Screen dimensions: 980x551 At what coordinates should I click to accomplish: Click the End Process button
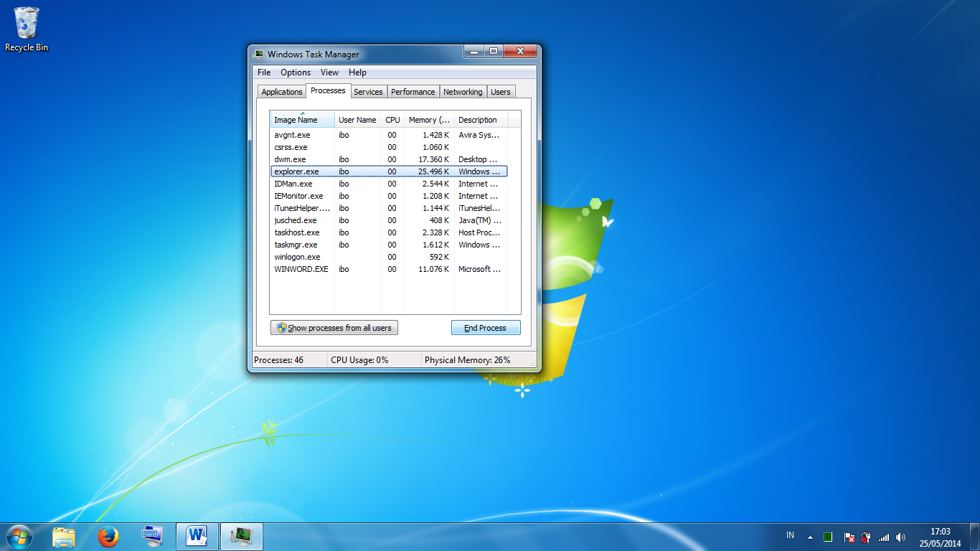tap(486, 327)
